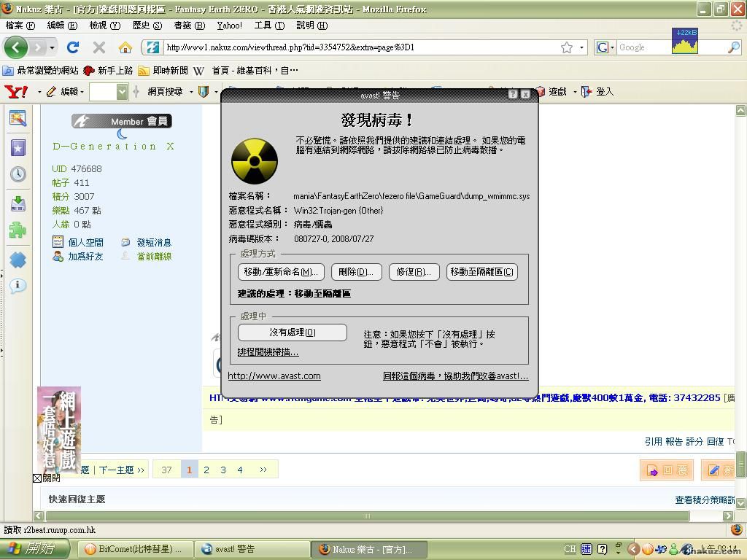This screenshot has width=747, height=560.
Task: Open 檔案 menu
Action: point(20,26)
